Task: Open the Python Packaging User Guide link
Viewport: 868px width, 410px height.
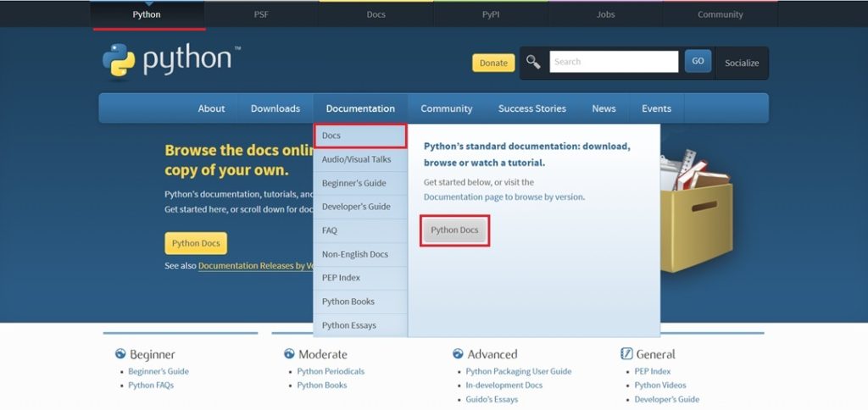Action: [x=518, y=371]
